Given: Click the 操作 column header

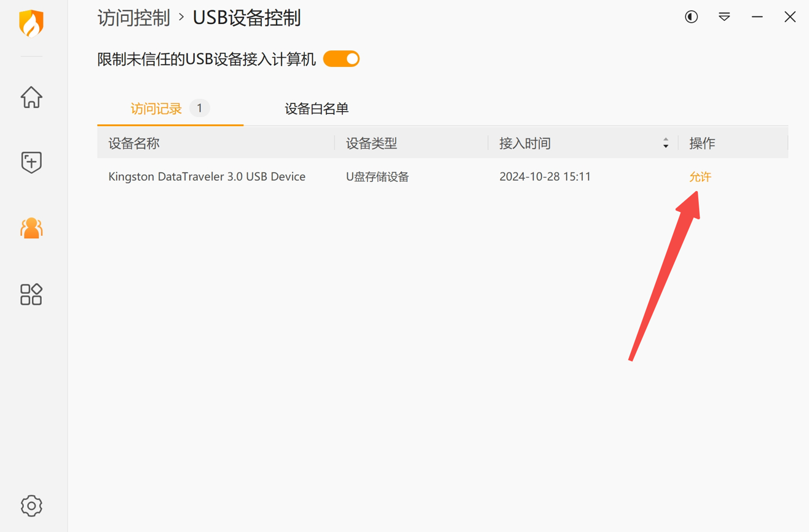Looking at the screenshot, I should click(702, 143).
